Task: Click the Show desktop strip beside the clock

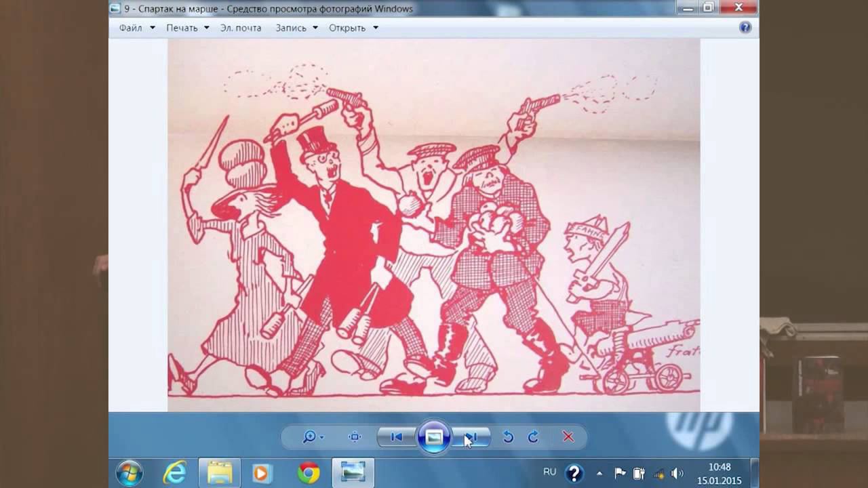Action: click(755, 472)
